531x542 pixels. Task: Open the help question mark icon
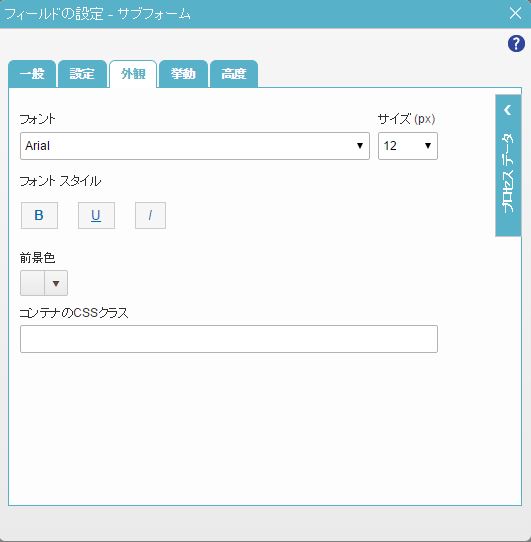tap(516, 44)
